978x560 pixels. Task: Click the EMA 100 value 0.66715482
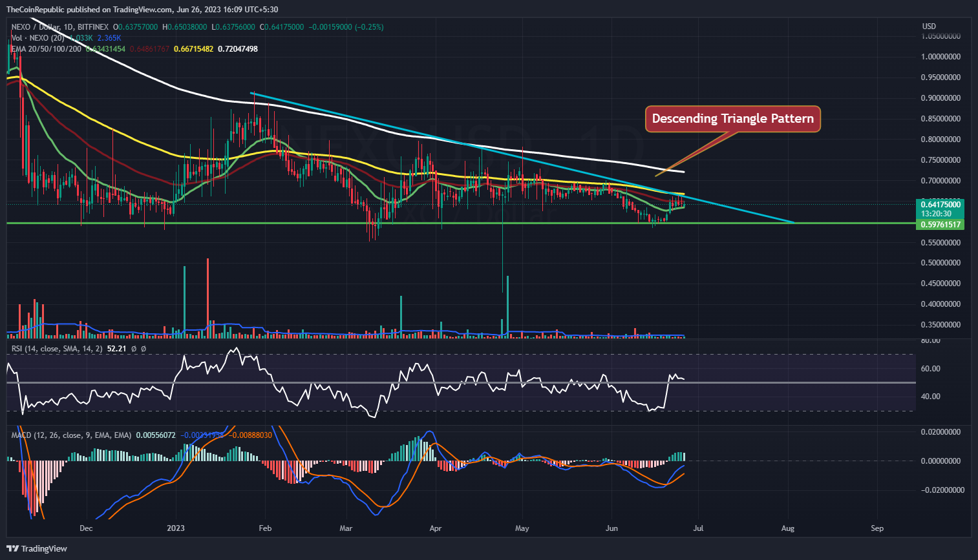pos(193,49)
